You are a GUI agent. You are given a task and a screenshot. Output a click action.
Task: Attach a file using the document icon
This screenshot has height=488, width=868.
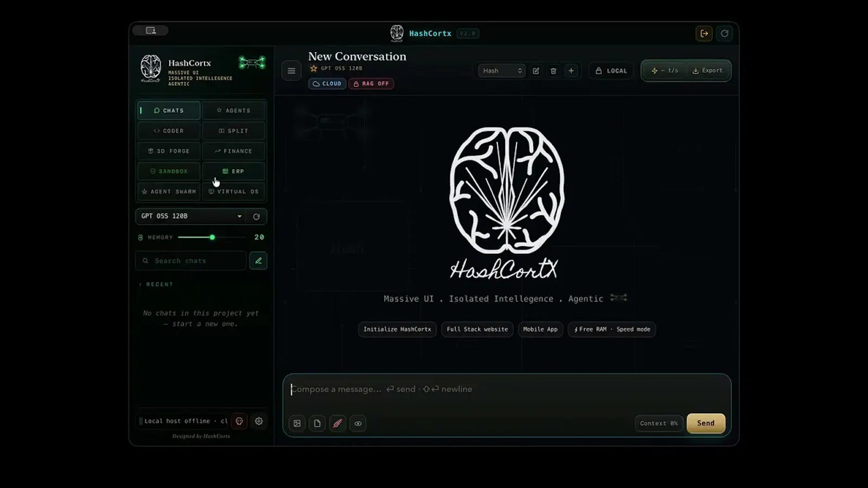317,423
